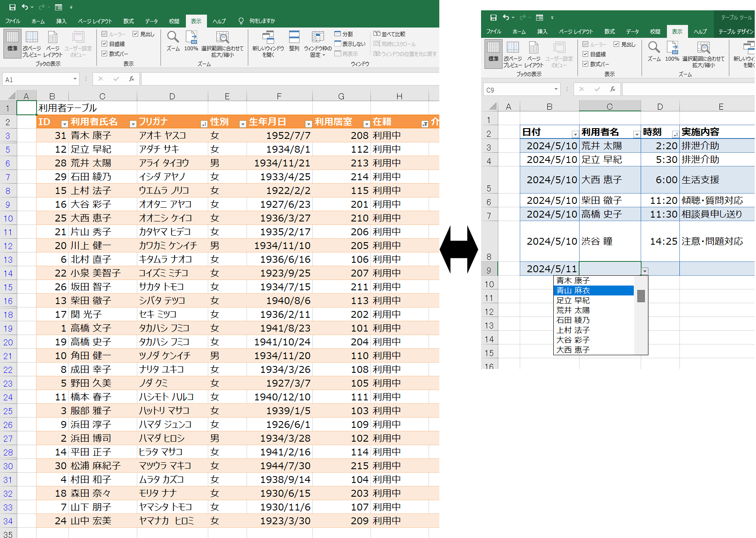
Task: Select 足立 早紀 from the dropdown list
Action: (573, 300)
